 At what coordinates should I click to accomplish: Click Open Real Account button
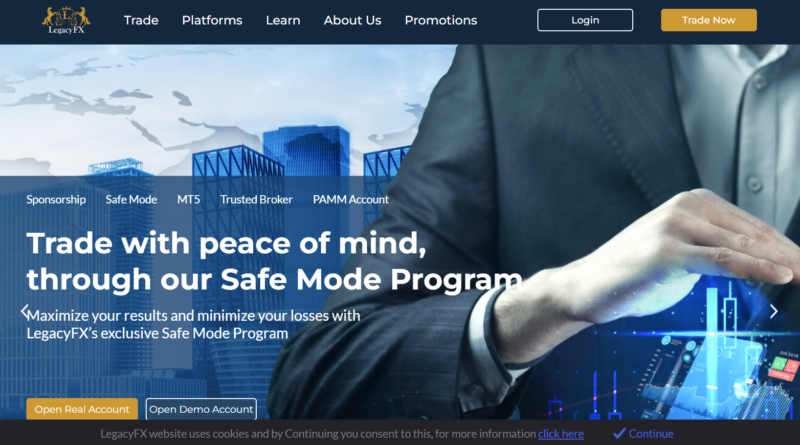tap(82, 409)
